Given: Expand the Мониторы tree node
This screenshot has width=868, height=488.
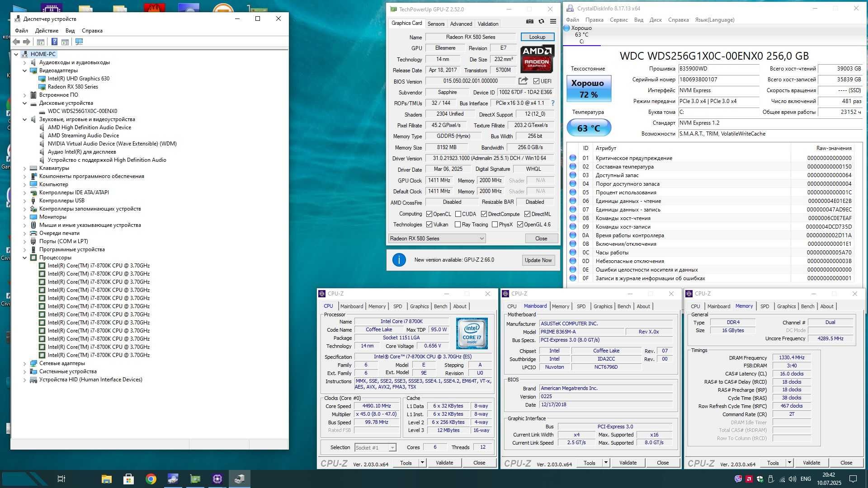Looking at the screenshot, I should (25, 217).
